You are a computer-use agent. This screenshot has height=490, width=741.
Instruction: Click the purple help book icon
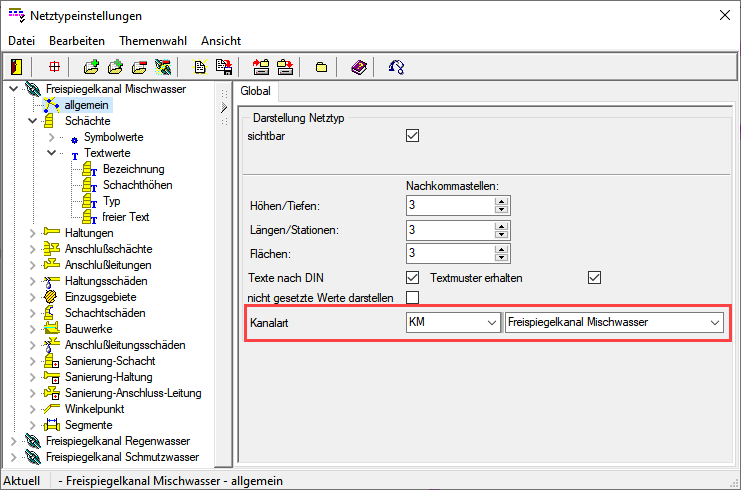359,67
